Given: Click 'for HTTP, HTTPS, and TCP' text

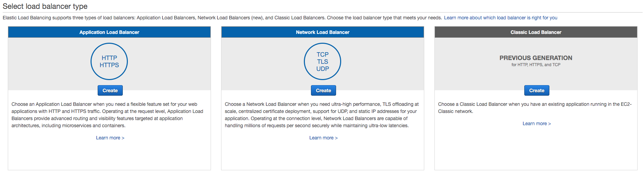Looking at the screenshot, I should pyautogui.click(x=536, y=65).
